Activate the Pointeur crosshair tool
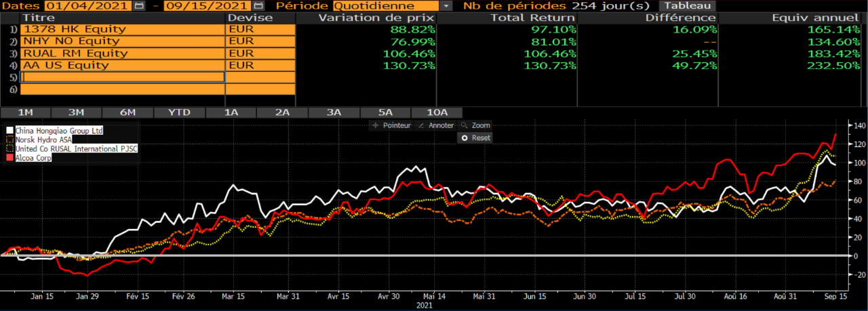This screenshot has height=311, width=868. 391,125
